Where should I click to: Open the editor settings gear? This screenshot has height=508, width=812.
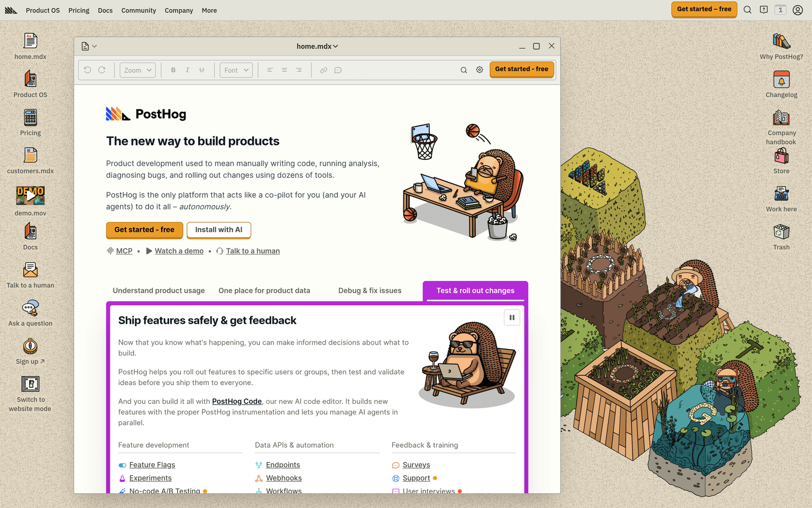[479, 70]
